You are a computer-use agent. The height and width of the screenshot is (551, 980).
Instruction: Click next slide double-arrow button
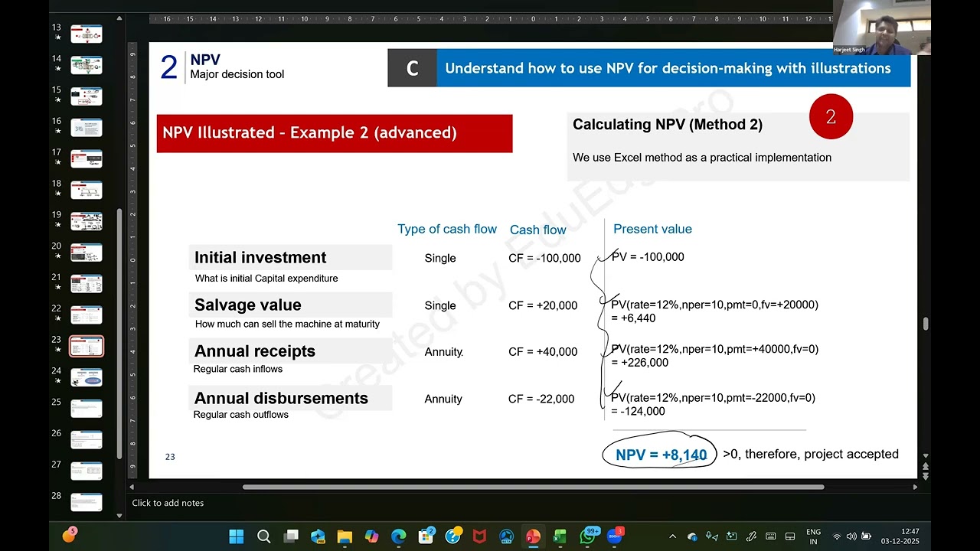click(925, 476)
